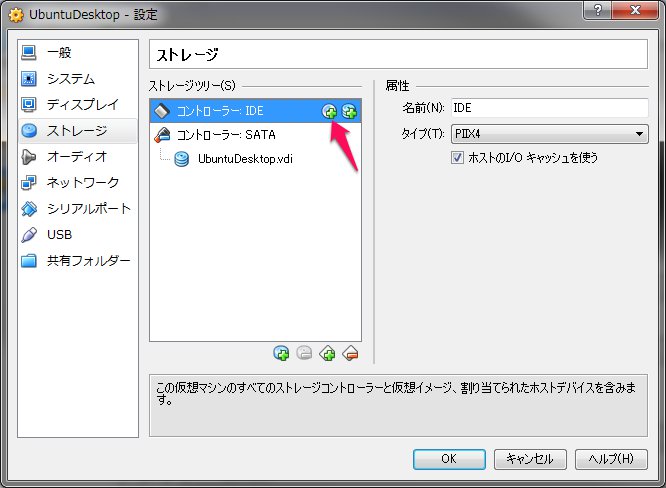
Task: Open the シリアルポート settings page
Action: 78,209
